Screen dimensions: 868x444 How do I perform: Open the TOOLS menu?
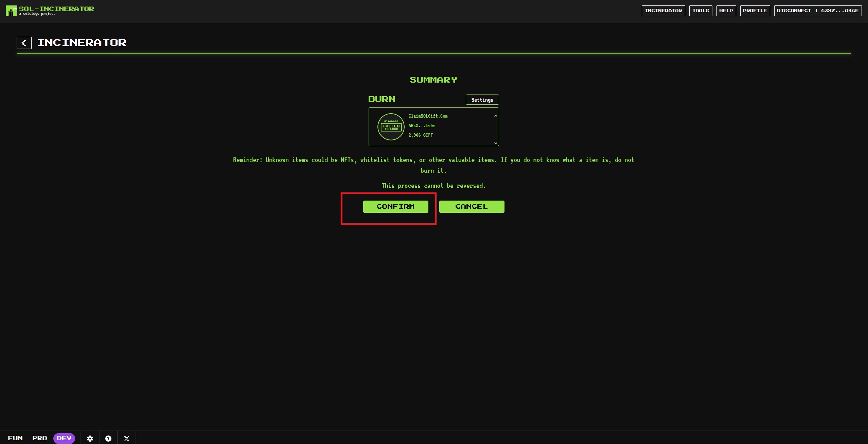tap(701, 11)
